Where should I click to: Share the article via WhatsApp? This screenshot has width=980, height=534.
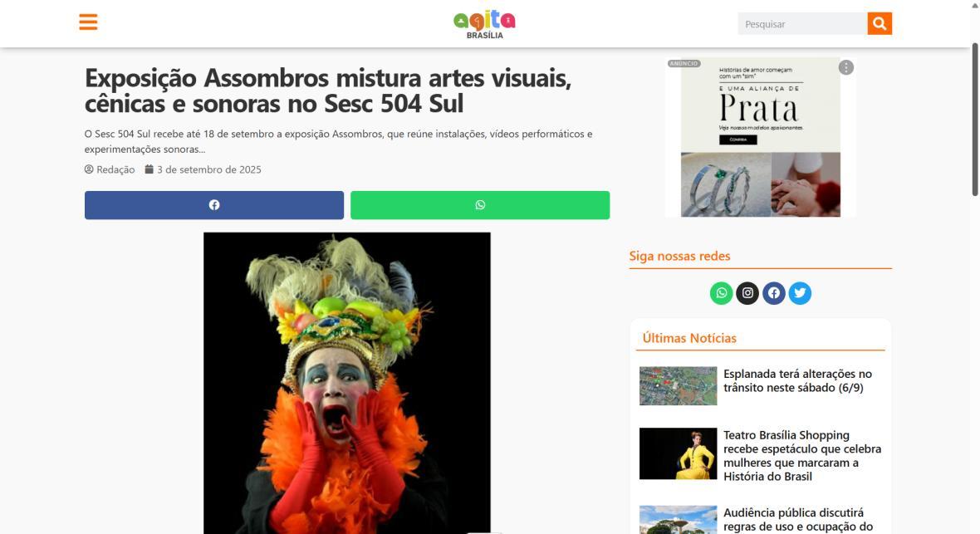480,205
